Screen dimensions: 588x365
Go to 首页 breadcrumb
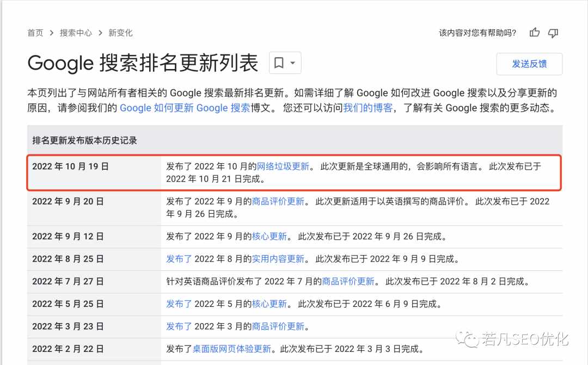[x=35, y=33]
